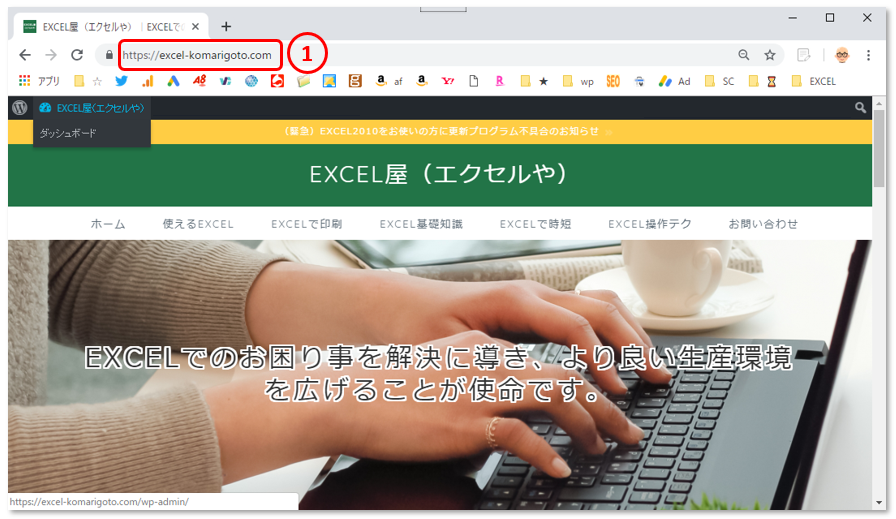The image size is (896, 519).
Task: Open the Rakuten R bookmark
Action: [499, 81]
